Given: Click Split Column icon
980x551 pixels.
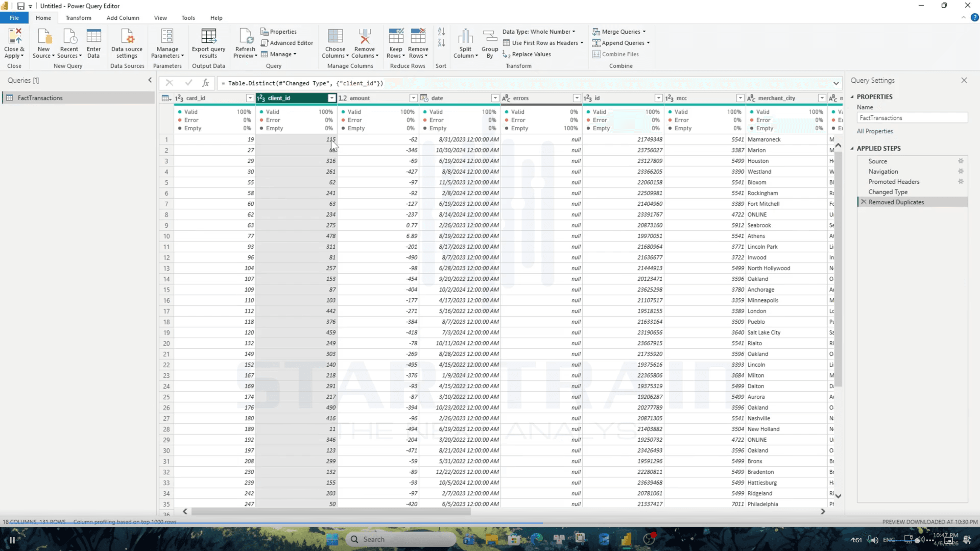Looking at the screenshot, I should point(465,36).
